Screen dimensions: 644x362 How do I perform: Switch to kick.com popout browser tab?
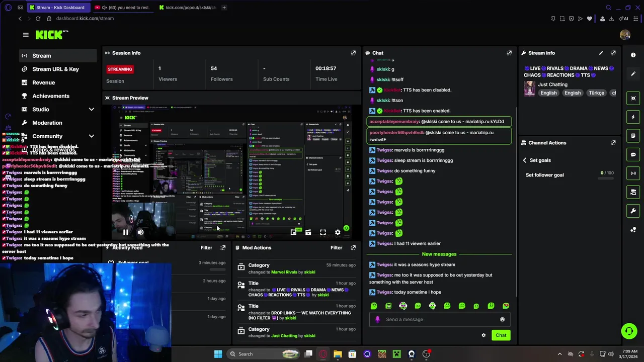pos(187,8)
